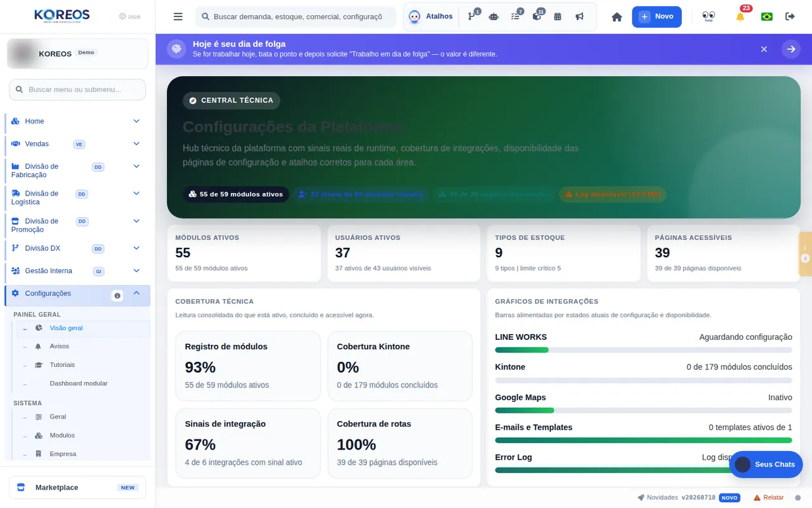The width and height of the screenshot is (812, 508).
Task: Click the Relatar link in footer
Action: click(768, 498)
